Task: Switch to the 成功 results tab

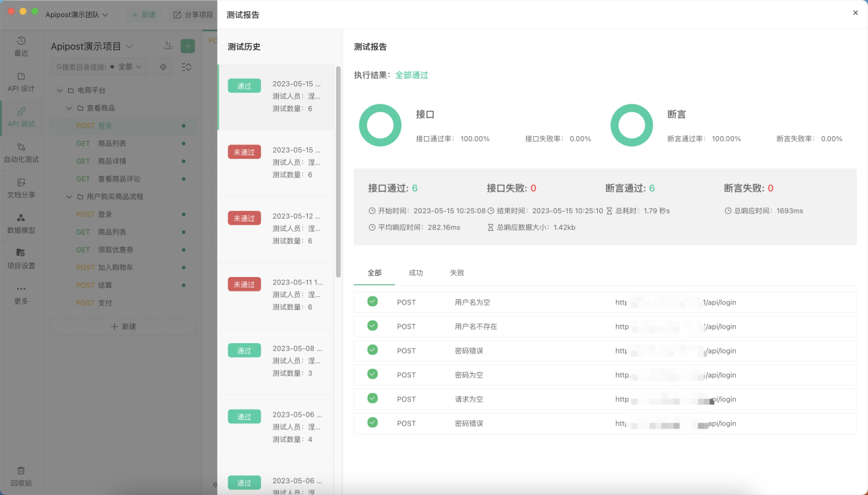Action: click(x=416, y=273)
